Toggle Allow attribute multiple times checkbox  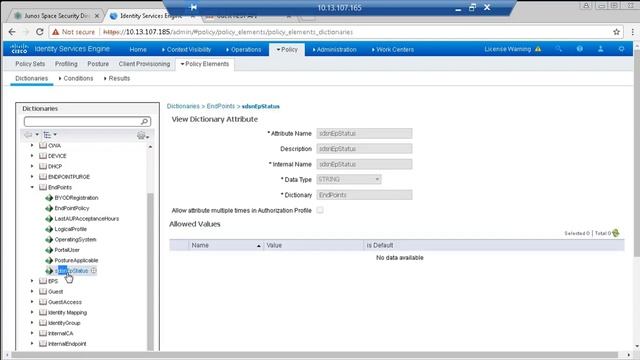click(x=320, y=210)
